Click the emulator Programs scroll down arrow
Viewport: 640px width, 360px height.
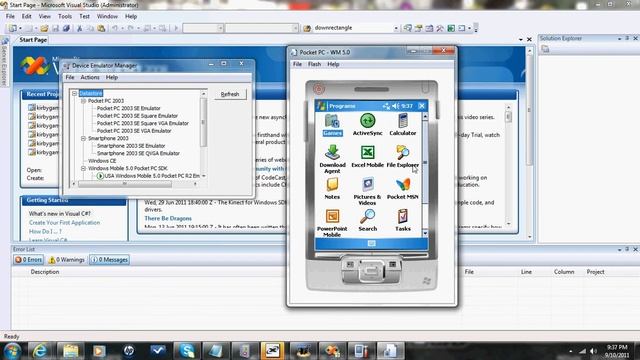425,233
